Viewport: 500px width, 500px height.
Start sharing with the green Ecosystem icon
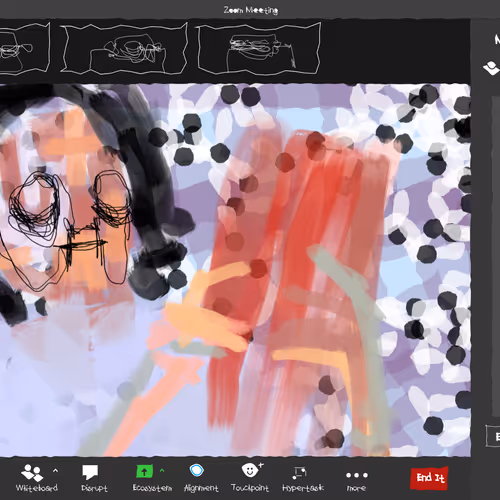coord(144,471)
